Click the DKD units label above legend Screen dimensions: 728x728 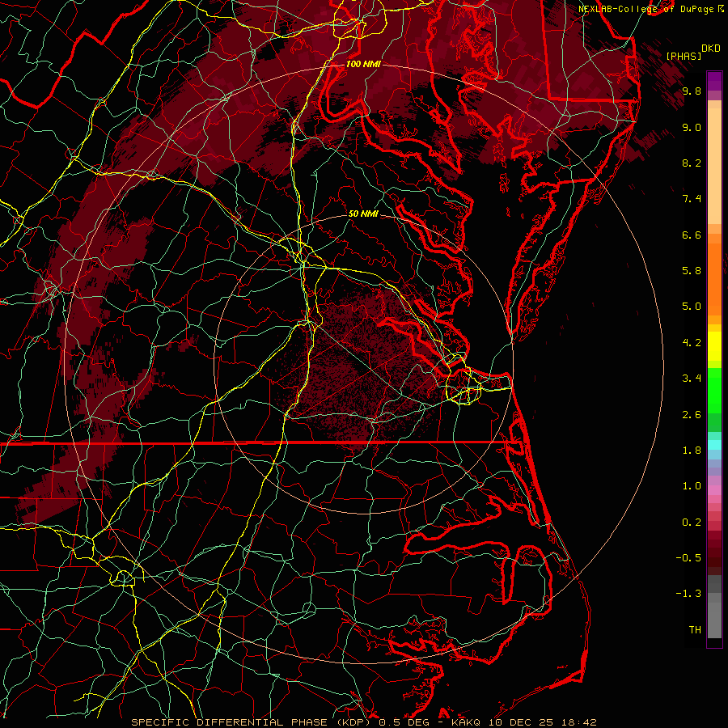[710, 49]
